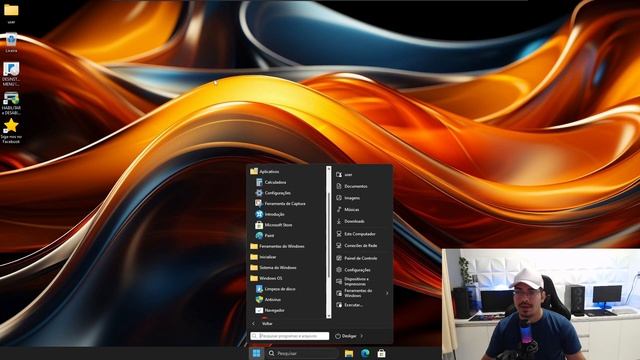Expand Ferramentas do Windows submenu arrow

click(x=387, y=293)
